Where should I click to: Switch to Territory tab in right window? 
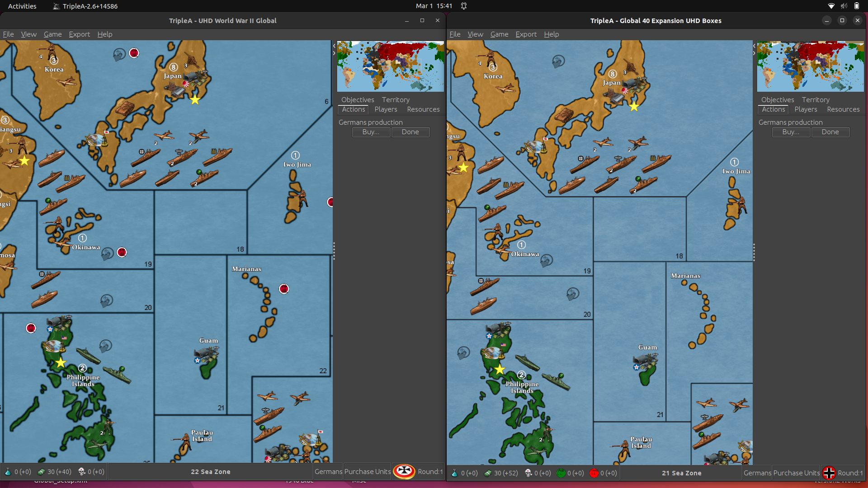point(816,100)
